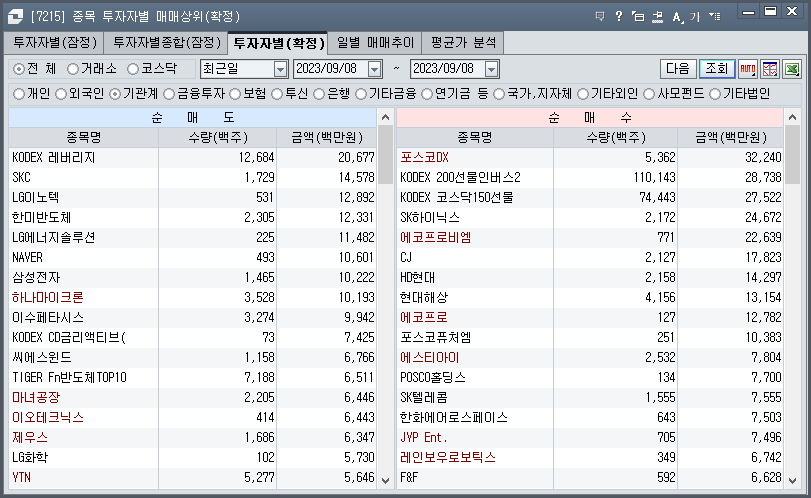
Task: Open the 일별 매매추이 tab
Action: point(375,42)
